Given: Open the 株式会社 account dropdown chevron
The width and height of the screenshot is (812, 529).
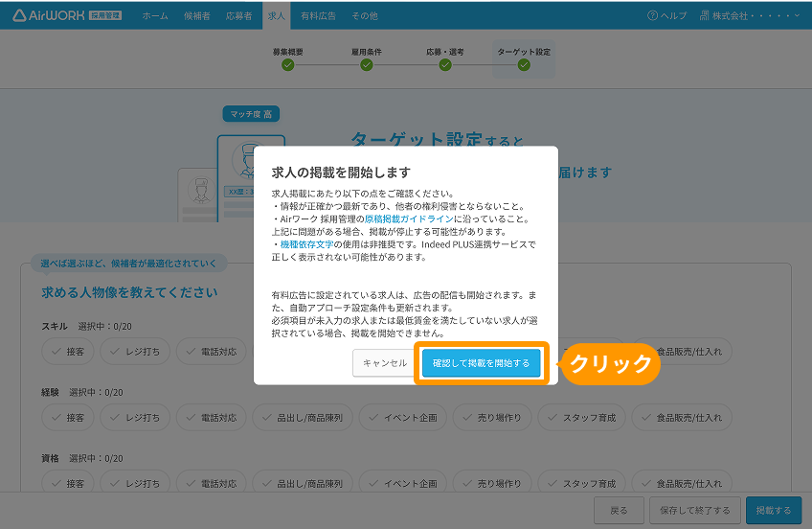Looking at the screenshot, I should click(x=797, y=15).
